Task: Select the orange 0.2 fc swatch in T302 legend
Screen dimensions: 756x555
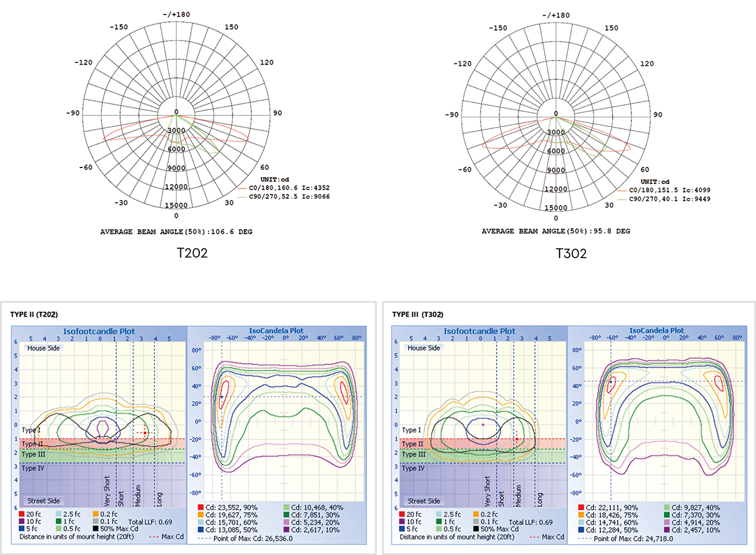Action: tap(476, 515)
